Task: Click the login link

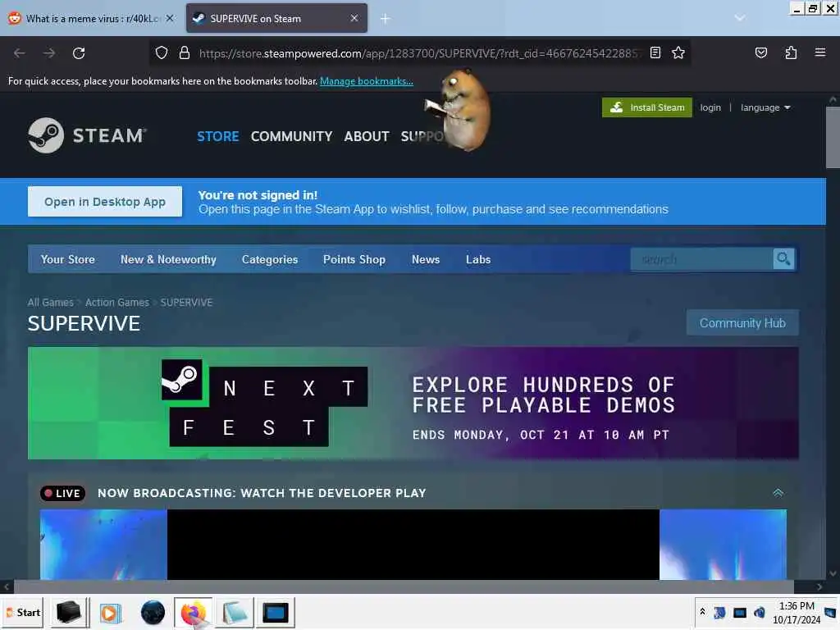Action: pyautogui.click(x=710, y=107)
